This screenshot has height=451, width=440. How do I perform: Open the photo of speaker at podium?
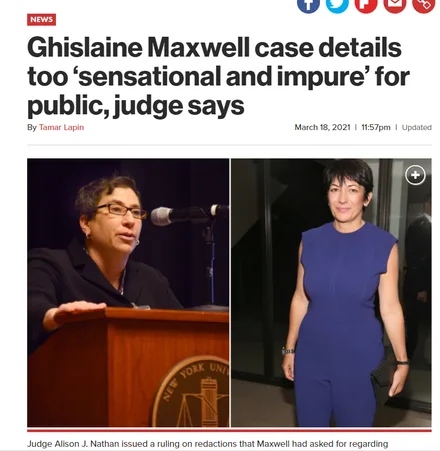coord(128,293)
